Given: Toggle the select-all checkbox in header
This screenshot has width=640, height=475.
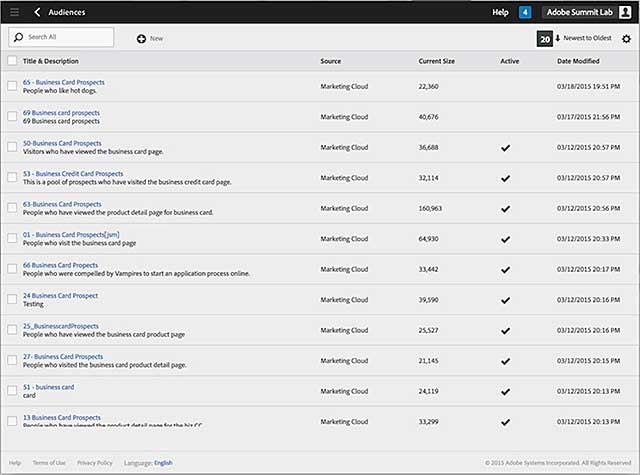Looking at the screenshot, I should (12, 60).
